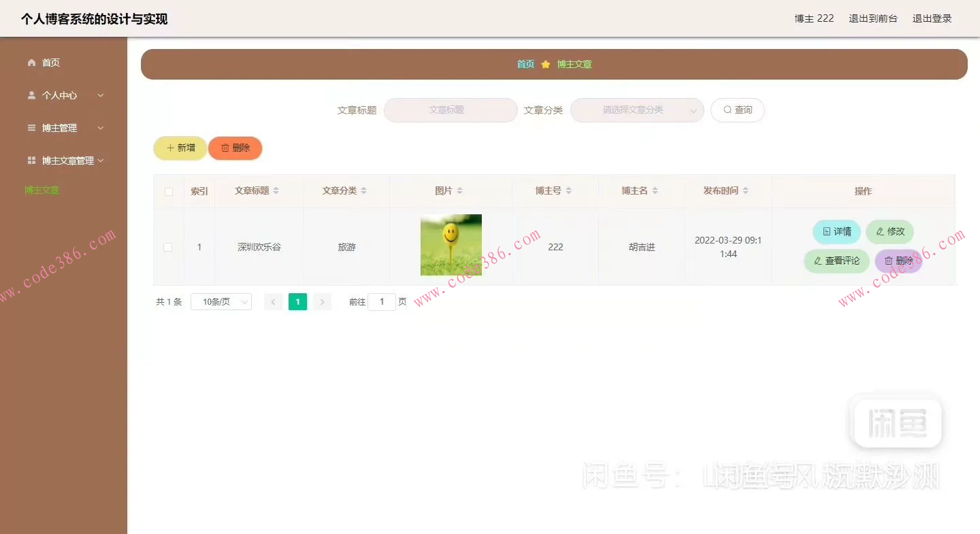Click the magnifier icon in the 查询 button
Screen dimensions: 980x534
tap(726, 110)
